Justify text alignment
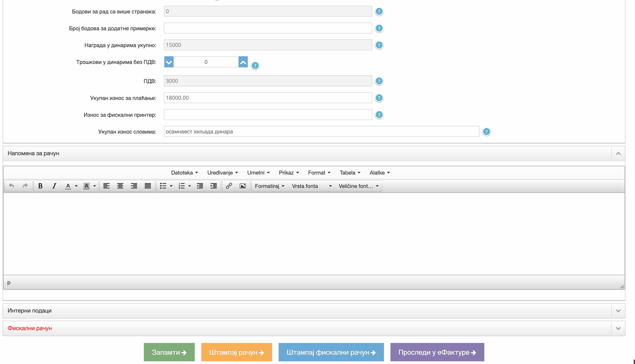Image resolution: width=635 pixels, height=364 pixels. point(148,186)
